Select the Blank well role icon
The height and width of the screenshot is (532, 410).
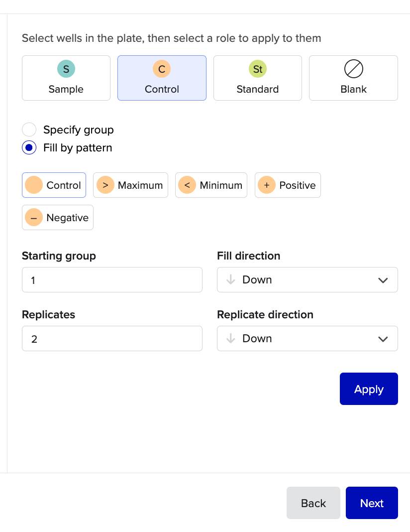pyautogui.click(x=353, y=69)
